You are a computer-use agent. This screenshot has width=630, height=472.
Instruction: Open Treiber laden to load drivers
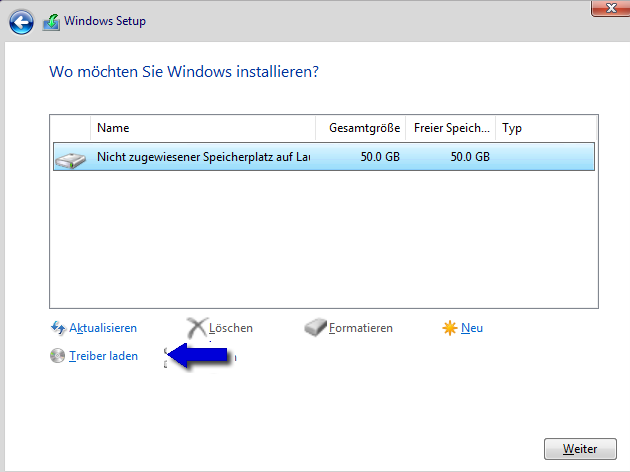(103, 356)
